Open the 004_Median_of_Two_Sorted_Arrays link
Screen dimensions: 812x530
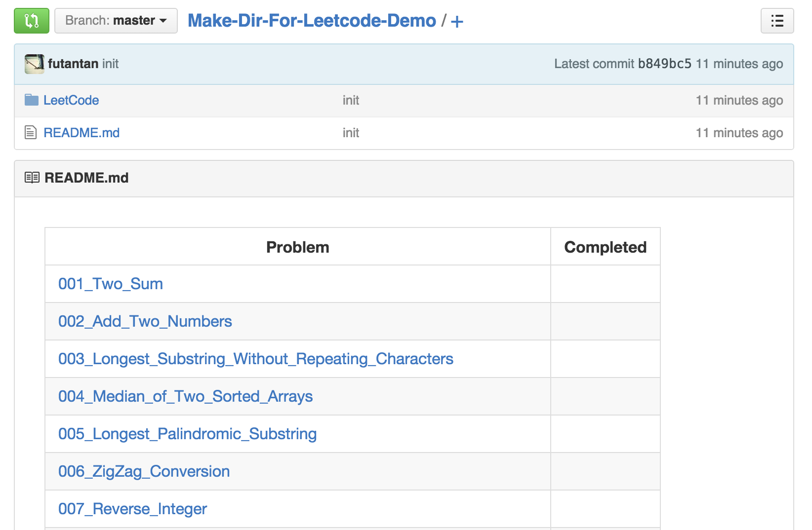(186, 396)
